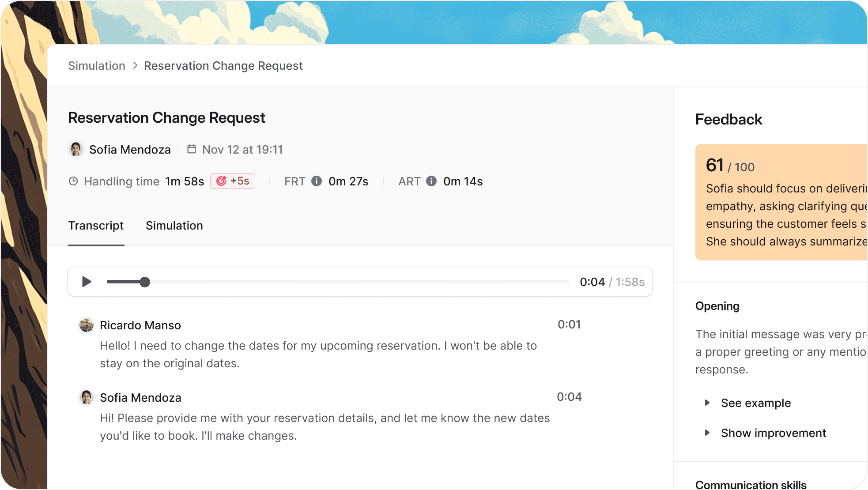This screenshot has height=490, width=868.
Task: Click Sofia Mendoza's header avatar
Action: pos(76,149)
